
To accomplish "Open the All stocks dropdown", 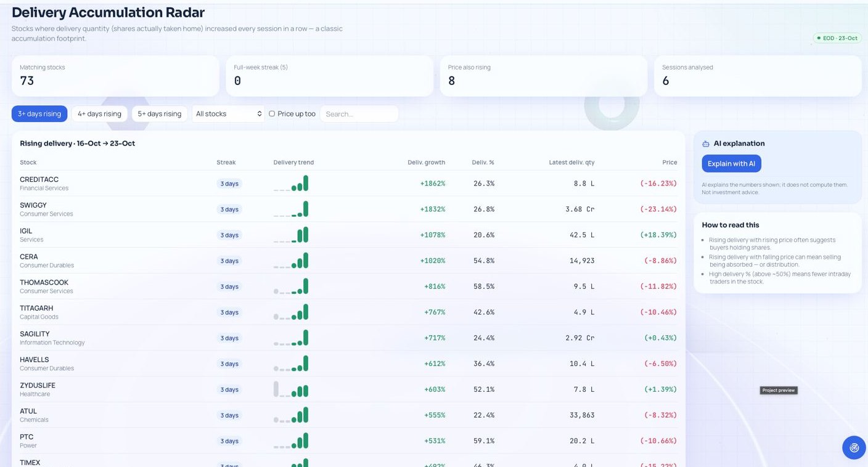I will [229, 113].
